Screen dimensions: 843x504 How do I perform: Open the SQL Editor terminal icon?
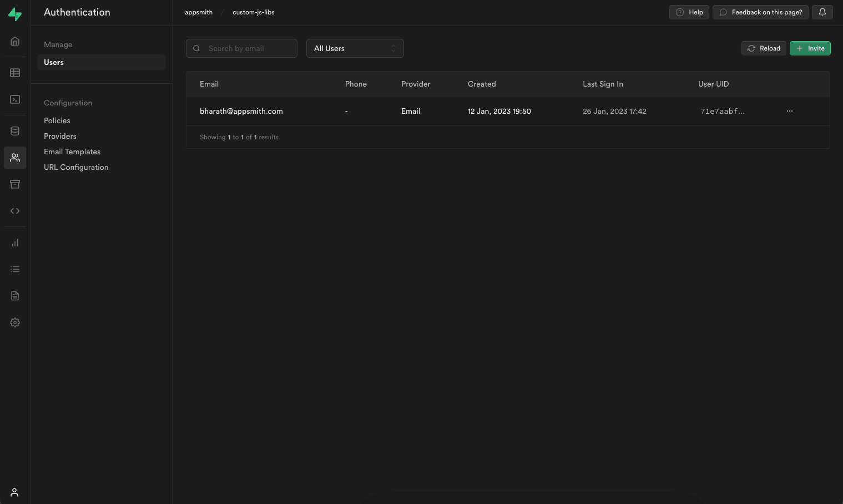[x=15, y=99]
